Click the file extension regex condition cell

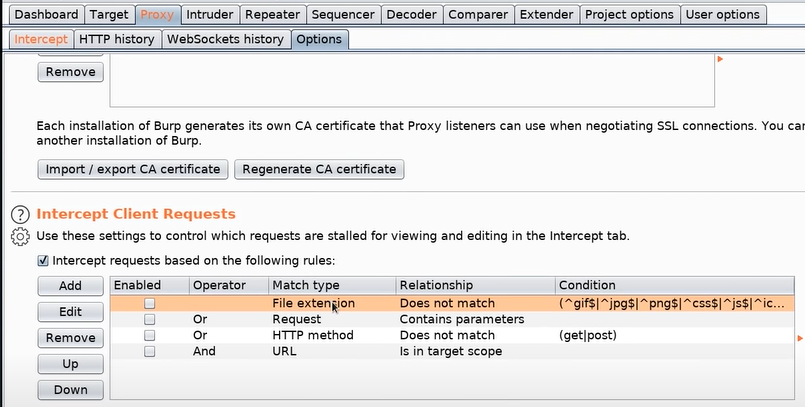(675, 303)
